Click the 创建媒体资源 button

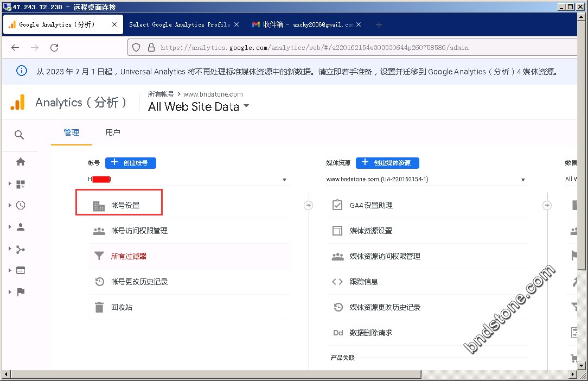click(387, 163)
